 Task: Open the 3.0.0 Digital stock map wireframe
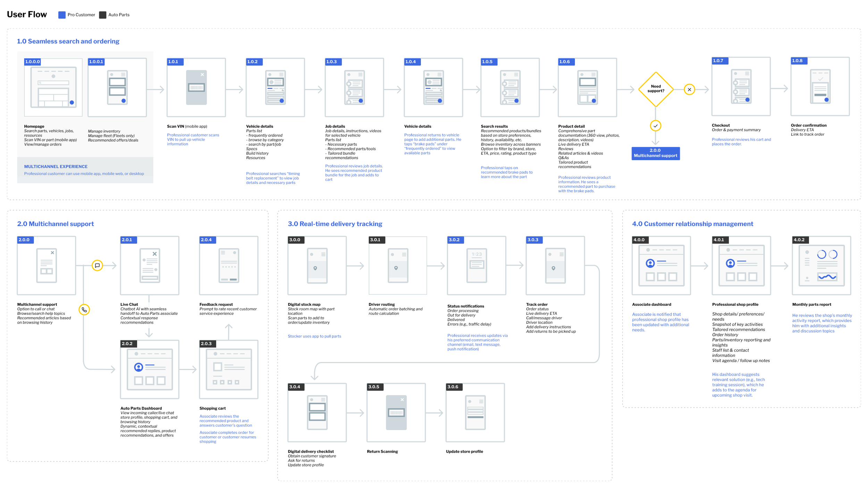pos(317,266)
